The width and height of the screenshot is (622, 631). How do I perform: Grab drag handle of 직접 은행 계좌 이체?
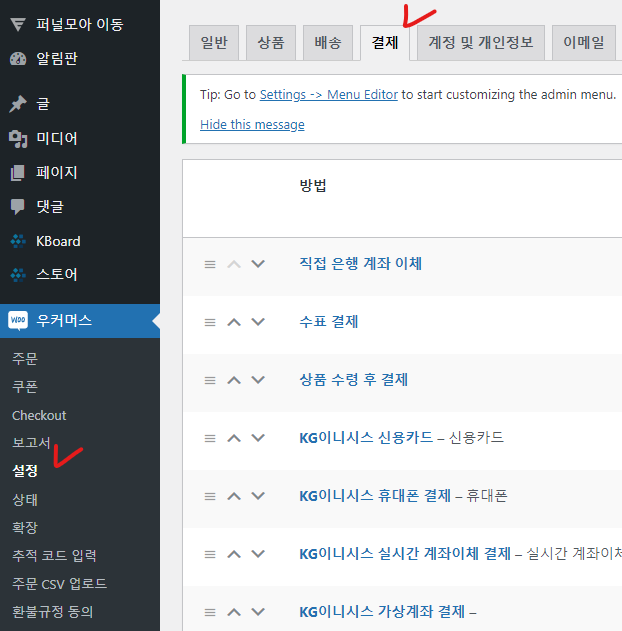pos(210,264)
